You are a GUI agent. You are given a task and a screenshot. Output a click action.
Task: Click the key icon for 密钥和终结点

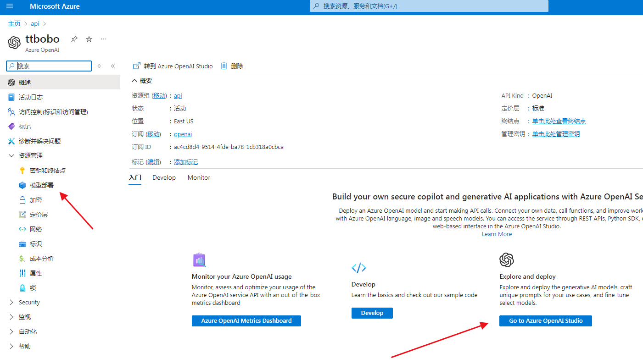tap(22, 171)
